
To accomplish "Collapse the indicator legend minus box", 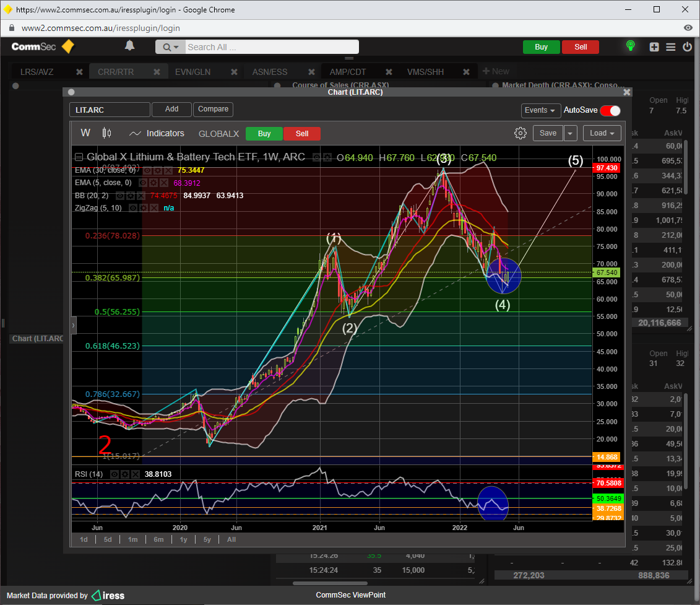I will 79,157.
